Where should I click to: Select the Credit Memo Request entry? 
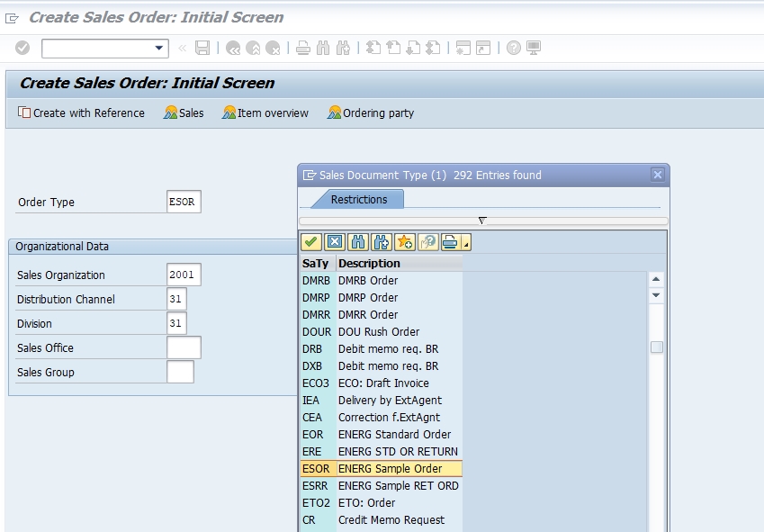381,519
